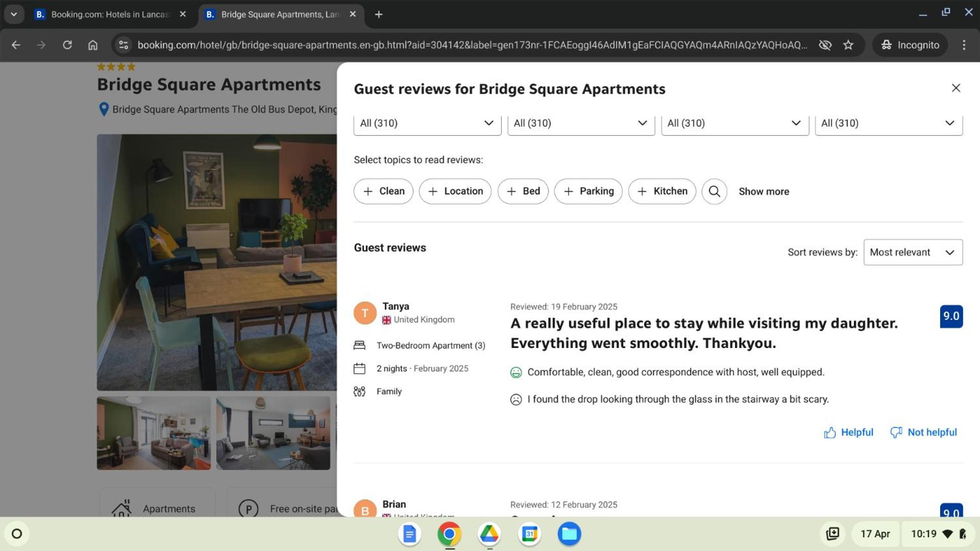The width and height of the screenshot is (980, 551).
Task: Click the Free on-site parking icon
Action: [249, 508]
